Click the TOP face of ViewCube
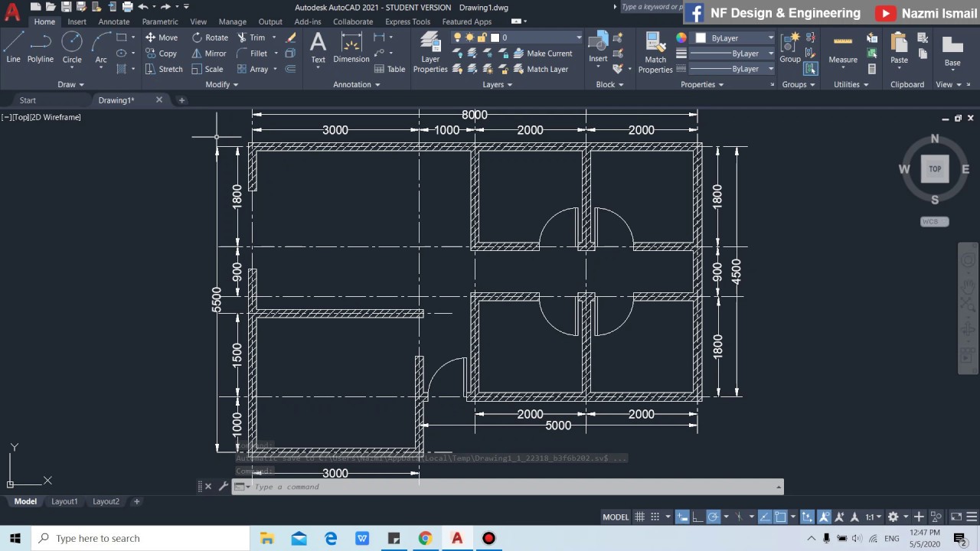Viewport: 980px width, 551px height. pyautogui.click(x=935, y=169)
